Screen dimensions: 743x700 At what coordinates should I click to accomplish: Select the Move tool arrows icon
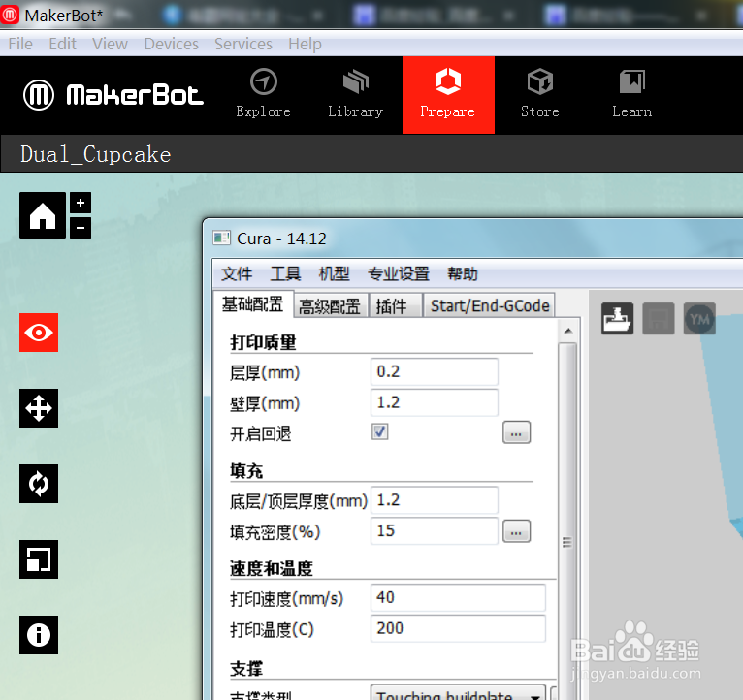coord(39,408)
